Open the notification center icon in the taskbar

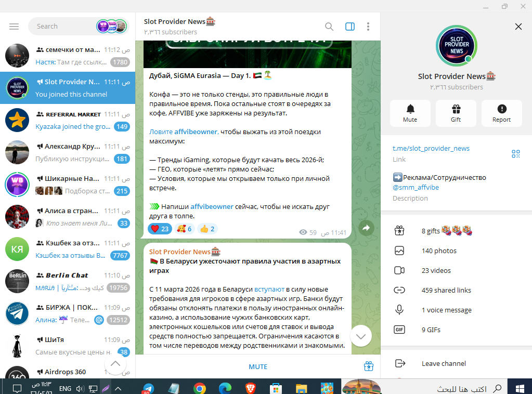click(17, 389)
